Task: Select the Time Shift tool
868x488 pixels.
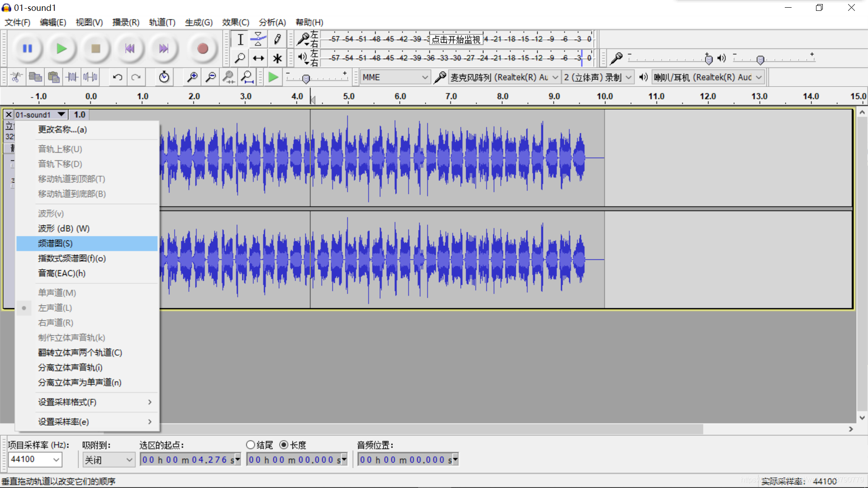Action: coord(258,58)
